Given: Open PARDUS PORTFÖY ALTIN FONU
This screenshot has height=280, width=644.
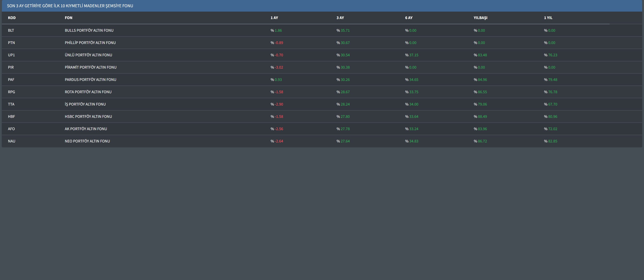Looking at the screenshot, I should (x=90, y=80).
